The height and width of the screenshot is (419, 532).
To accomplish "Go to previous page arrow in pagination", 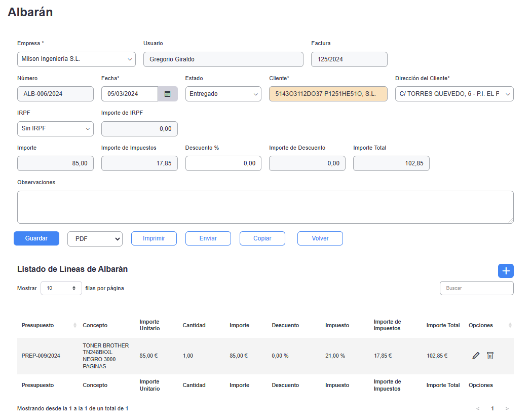I will click(x=478, y=408).
